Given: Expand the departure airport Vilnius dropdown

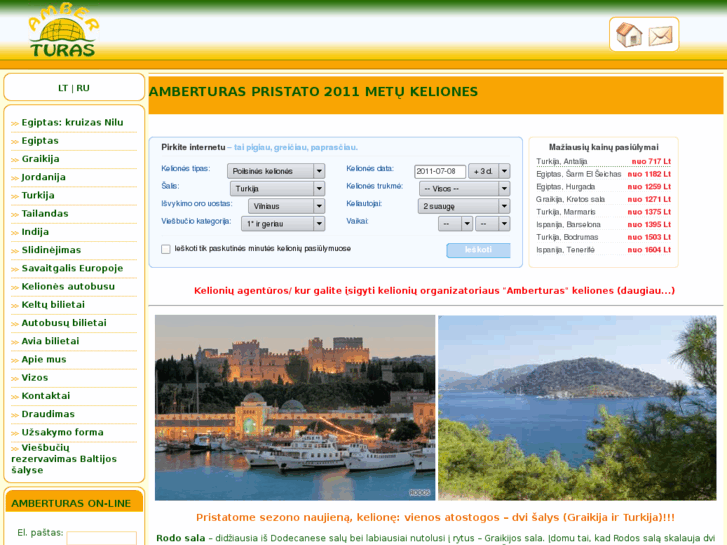Looking at the screenshot, I should click(287, 206).
